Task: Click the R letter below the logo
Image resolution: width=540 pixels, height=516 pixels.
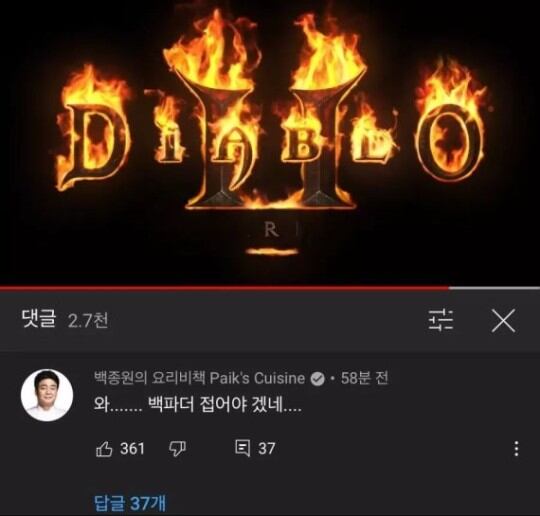Action: coord(271,230)
